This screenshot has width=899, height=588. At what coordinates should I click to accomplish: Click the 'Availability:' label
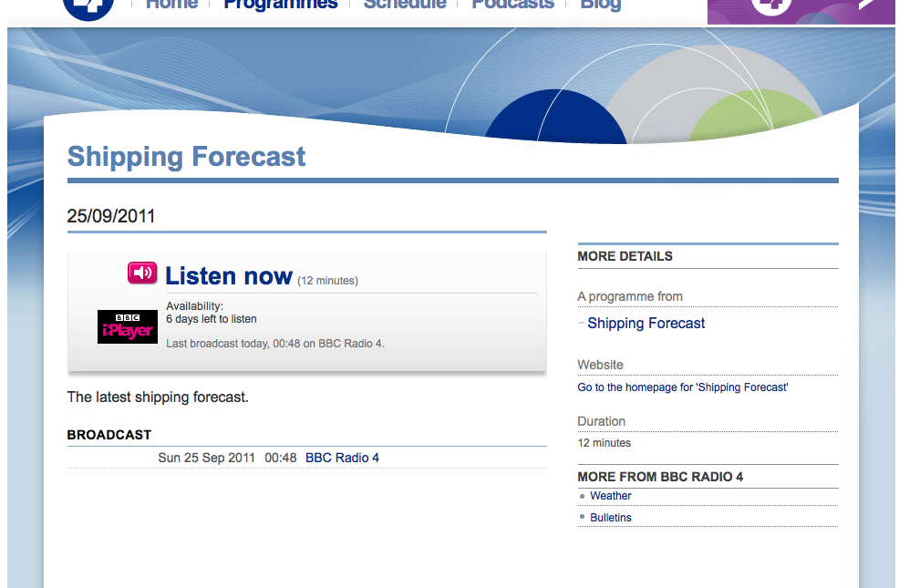click(x=194, y=306)
